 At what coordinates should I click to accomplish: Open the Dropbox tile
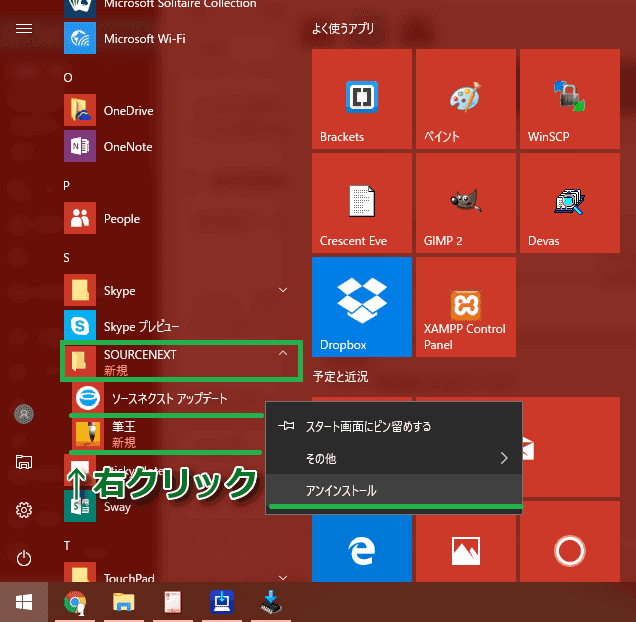coord(362,307)
